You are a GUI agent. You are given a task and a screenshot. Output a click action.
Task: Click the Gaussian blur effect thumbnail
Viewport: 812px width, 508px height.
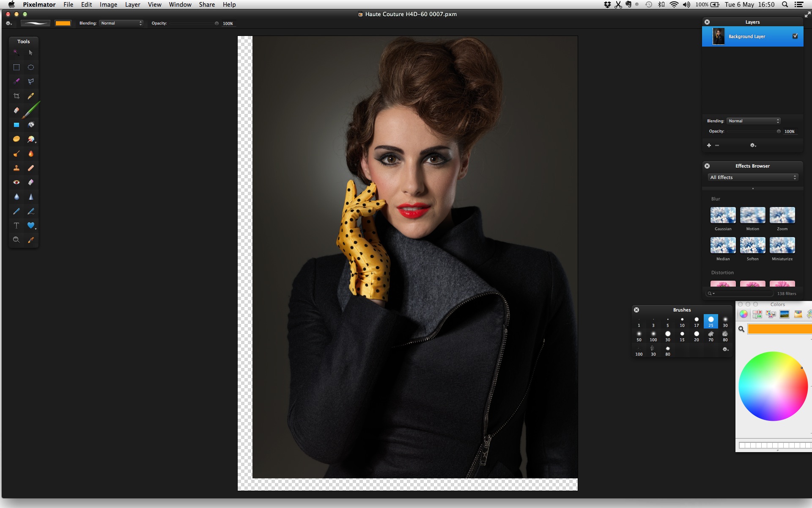pos(723,215)
